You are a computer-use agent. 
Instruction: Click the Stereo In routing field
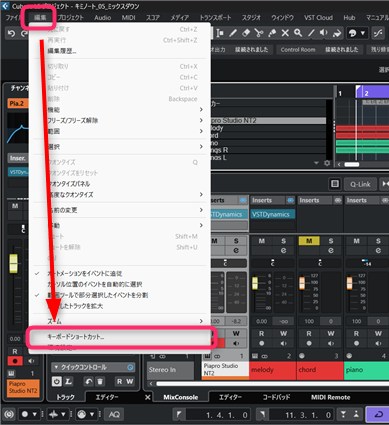coord(170,370)
